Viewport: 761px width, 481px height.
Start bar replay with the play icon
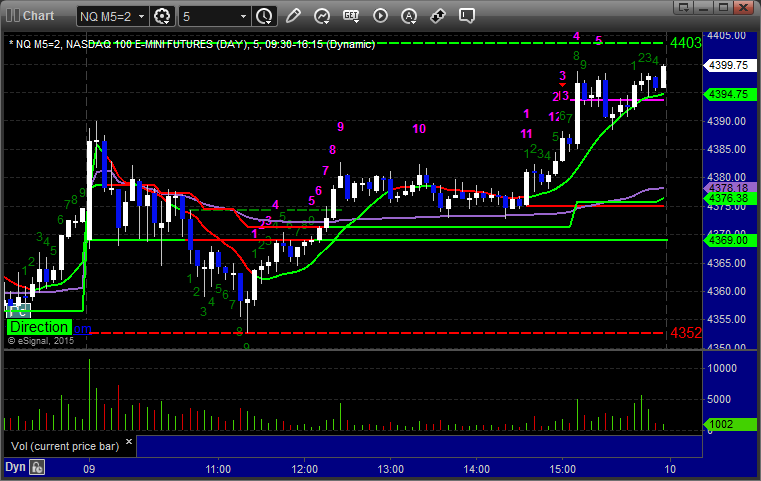(x=380, y=16)
